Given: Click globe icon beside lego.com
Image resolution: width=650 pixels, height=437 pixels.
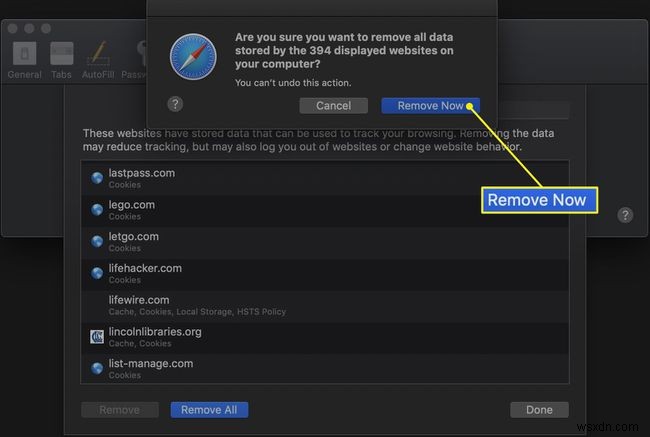Looking at the screenshot, I should [x=97, y=210].
